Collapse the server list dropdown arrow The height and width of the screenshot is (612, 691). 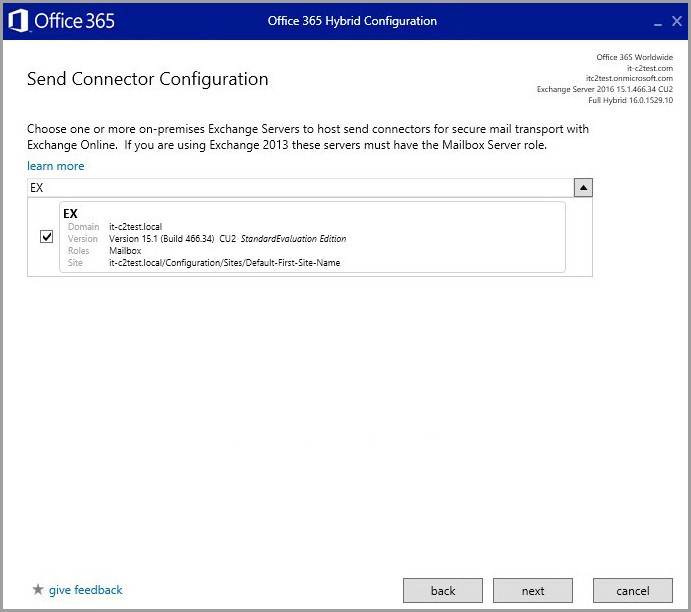coord(583,188)
